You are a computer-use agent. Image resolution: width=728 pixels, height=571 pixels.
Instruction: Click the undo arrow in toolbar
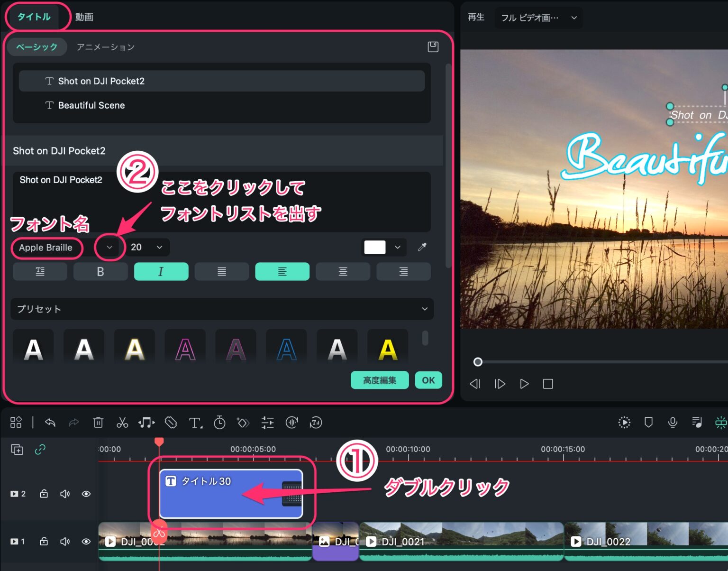pyautogui.click(x=50, y=422)
